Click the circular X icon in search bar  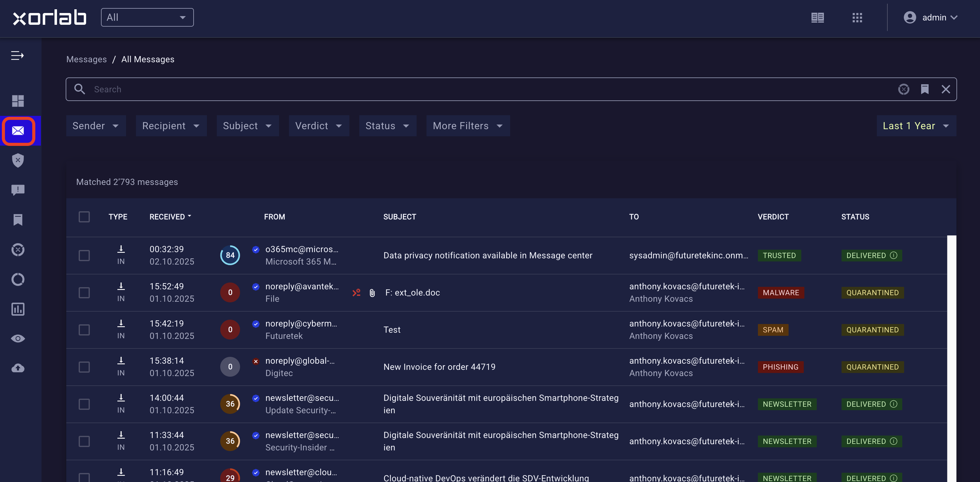(903, 89)
